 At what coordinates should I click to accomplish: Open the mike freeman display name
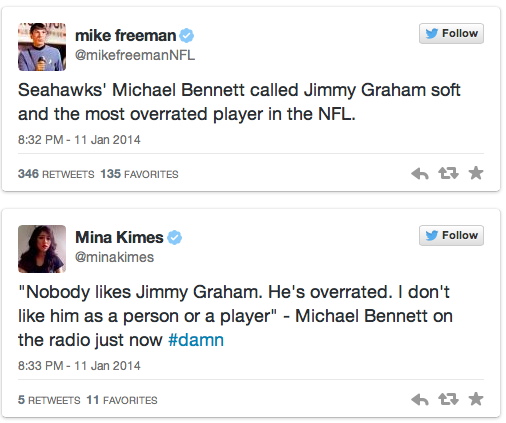point(126,35)
